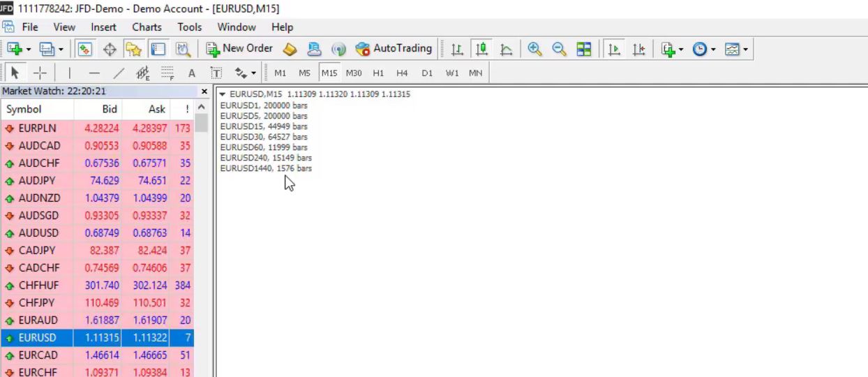Open a new chart
The image size is (868, 377).
click(15, 49)
